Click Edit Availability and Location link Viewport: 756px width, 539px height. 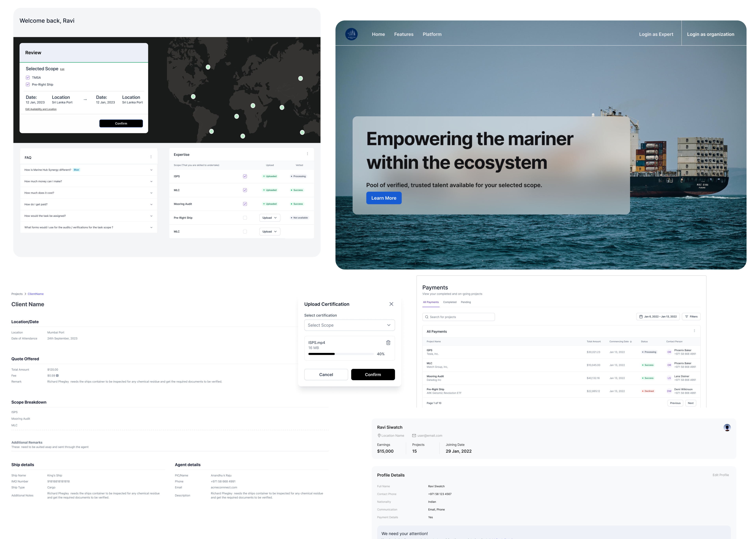coord(41,109)
